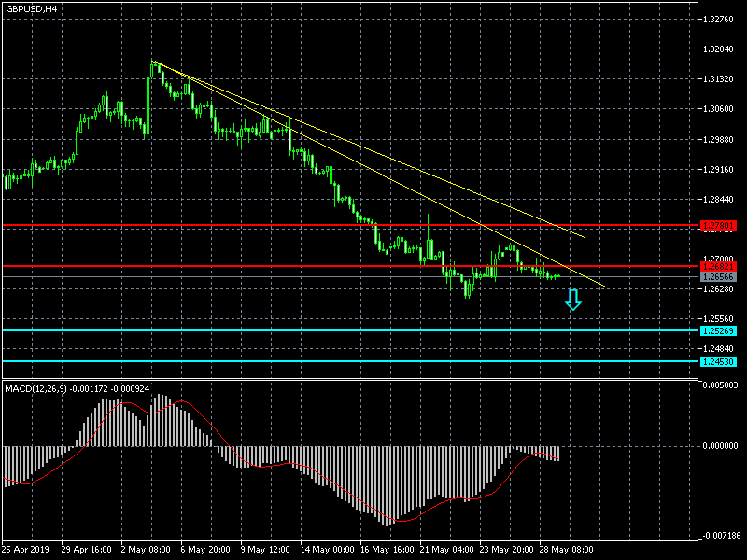Click the 1.30600 price scale value
Screen dimensions: 747x560
click(x=721, y=109)
